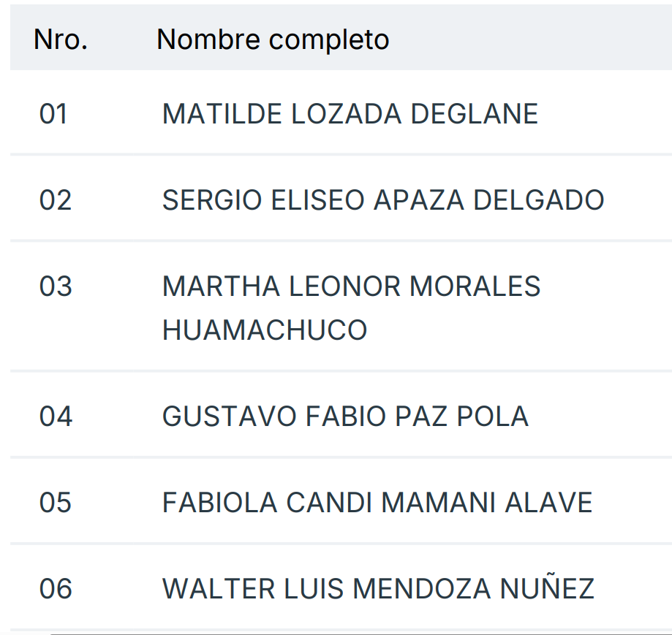Select row number 04
The image size is (672, 635).
click(x=56, y=417)
